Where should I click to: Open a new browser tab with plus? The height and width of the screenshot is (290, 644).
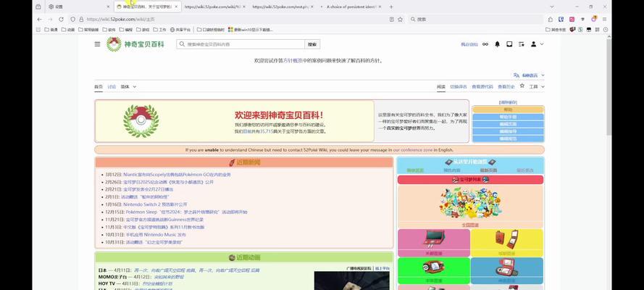(391, 7)
